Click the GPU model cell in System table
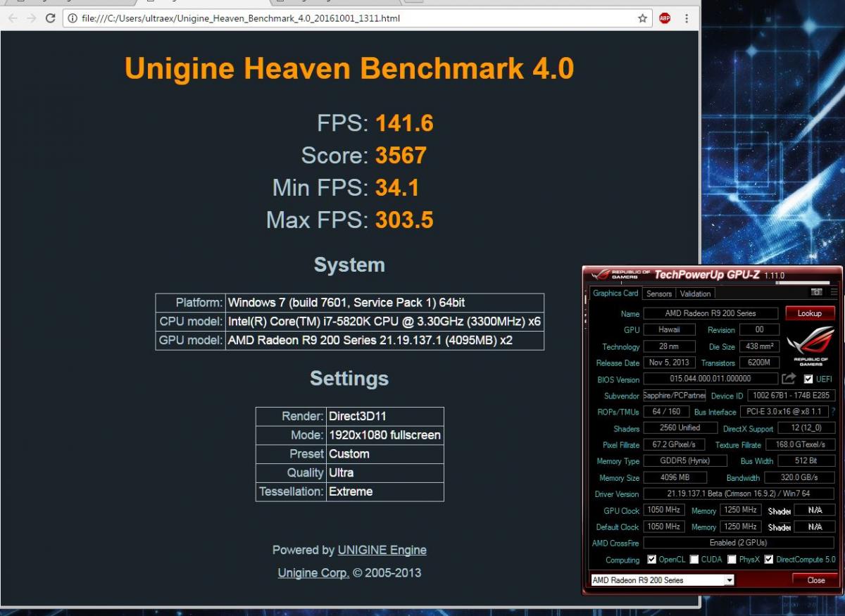845x616 pixels. coord(384,341)
